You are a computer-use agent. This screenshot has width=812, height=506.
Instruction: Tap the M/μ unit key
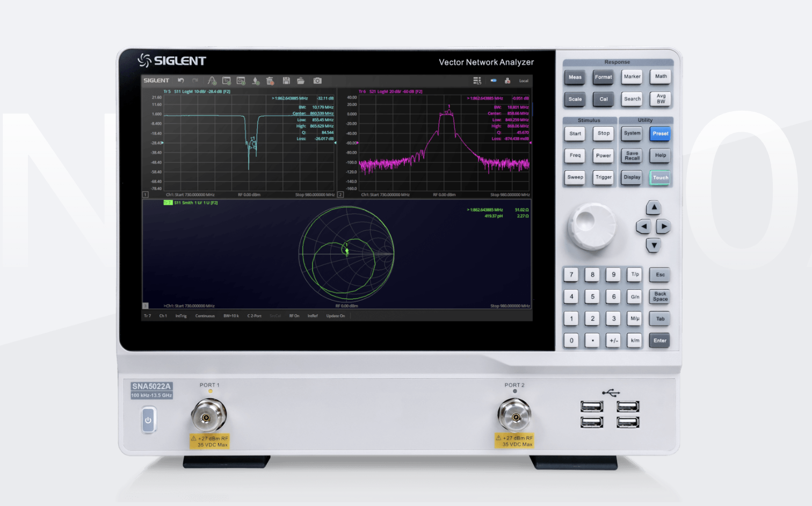635,319
